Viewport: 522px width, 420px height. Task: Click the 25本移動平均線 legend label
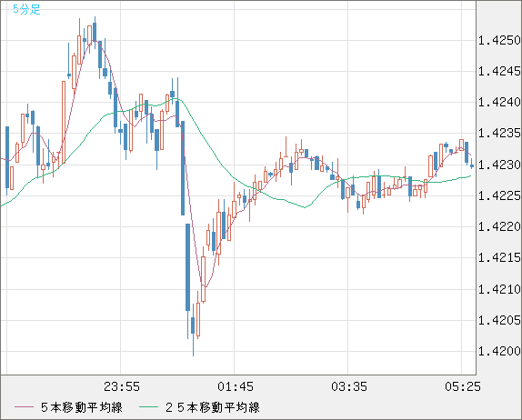tap(213, 407)
